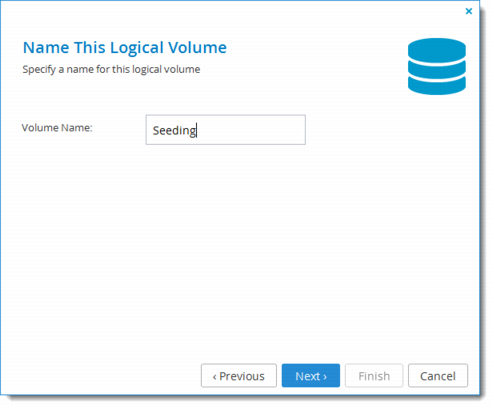Click the Name This Logical Volume heading
The image size is (492, 407).
click(125, 48)
